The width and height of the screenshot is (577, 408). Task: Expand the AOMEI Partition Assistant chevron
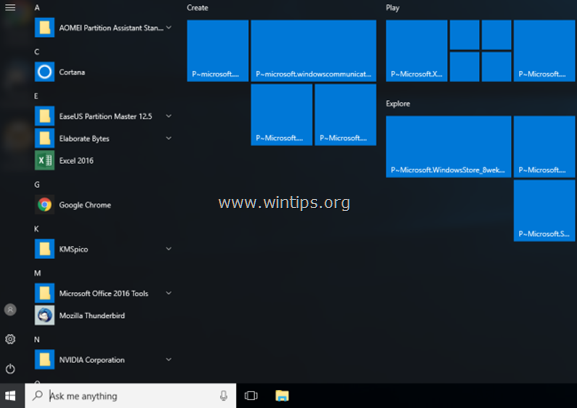169,28
